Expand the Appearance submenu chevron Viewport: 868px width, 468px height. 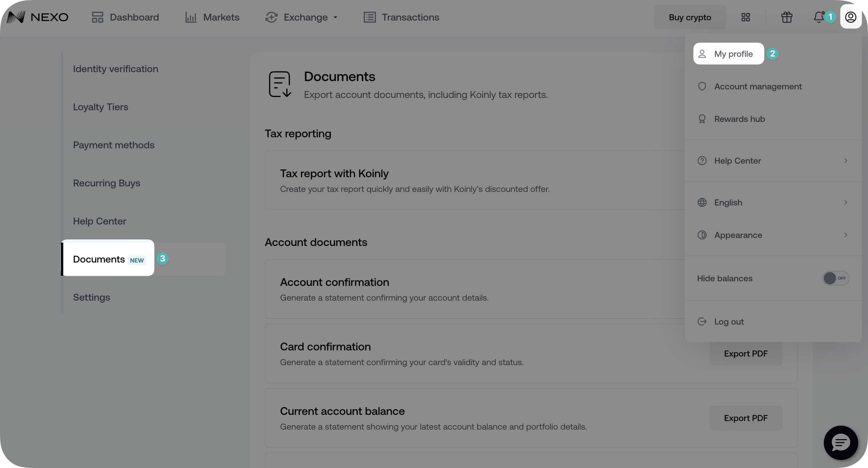pyautogui.click(x=846, y=235)
